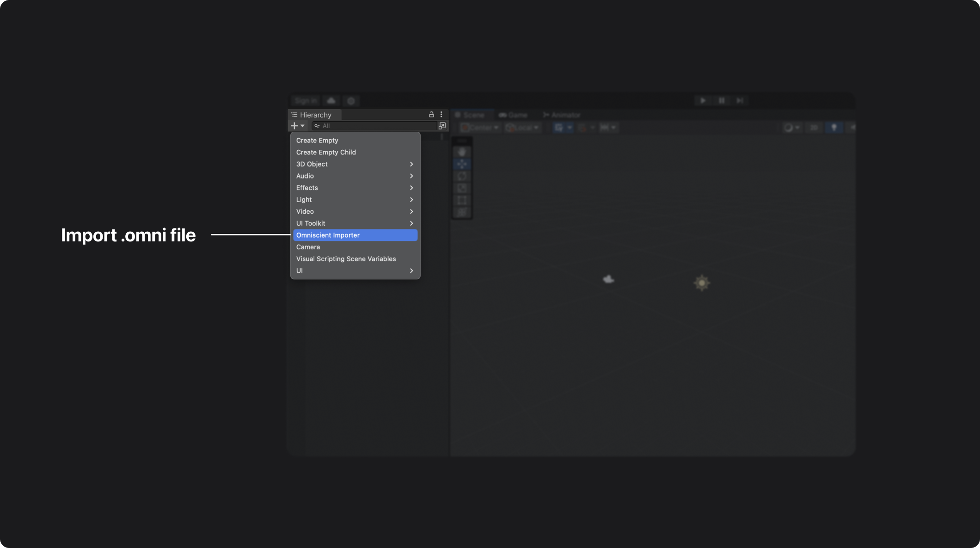The height and width of the screenshot is (548, 980).
Task: Click the Hierarchy lock icon
Action: [431, 114]
